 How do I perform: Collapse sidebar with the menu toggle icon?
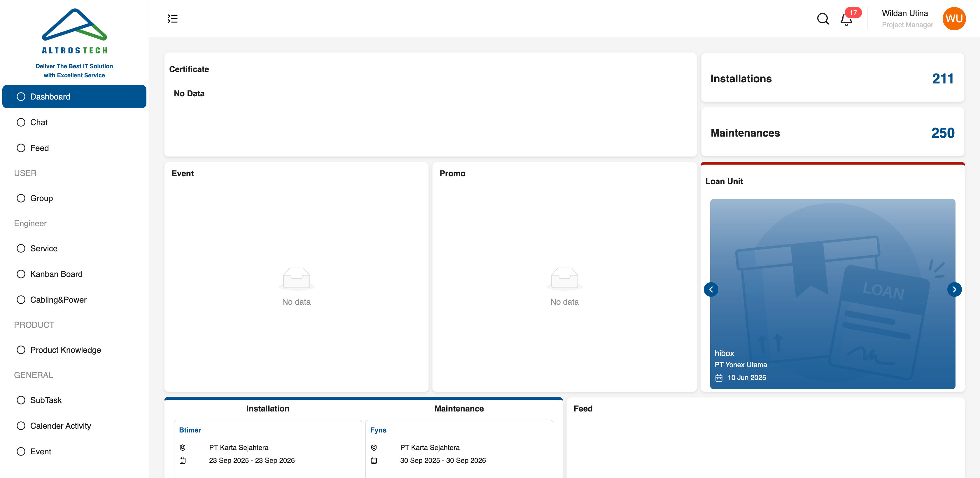point(172,19)
